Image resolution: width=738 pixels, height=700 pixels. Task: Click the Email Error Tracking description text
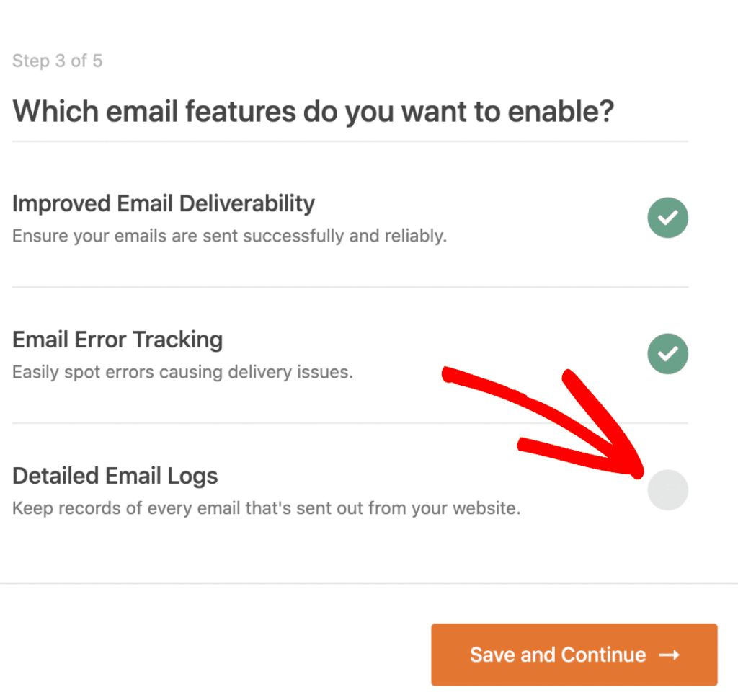(x=182, y=372)
